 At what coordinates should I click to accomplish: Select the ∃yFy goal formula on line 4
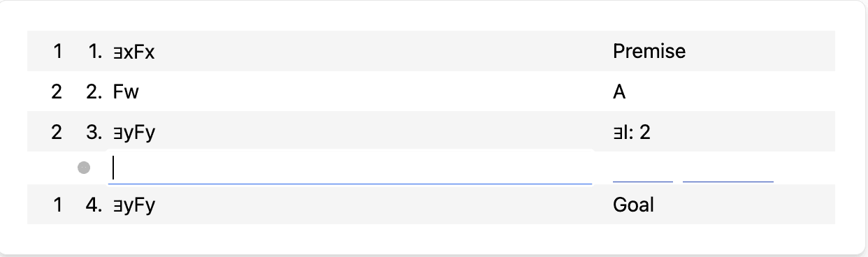(x=133, y=205)
